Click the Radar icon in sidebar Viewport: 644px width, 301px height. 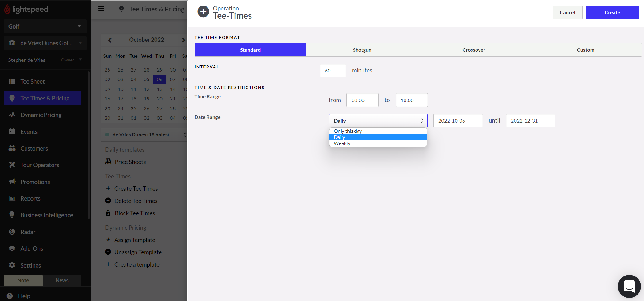[x=12, y=232]
